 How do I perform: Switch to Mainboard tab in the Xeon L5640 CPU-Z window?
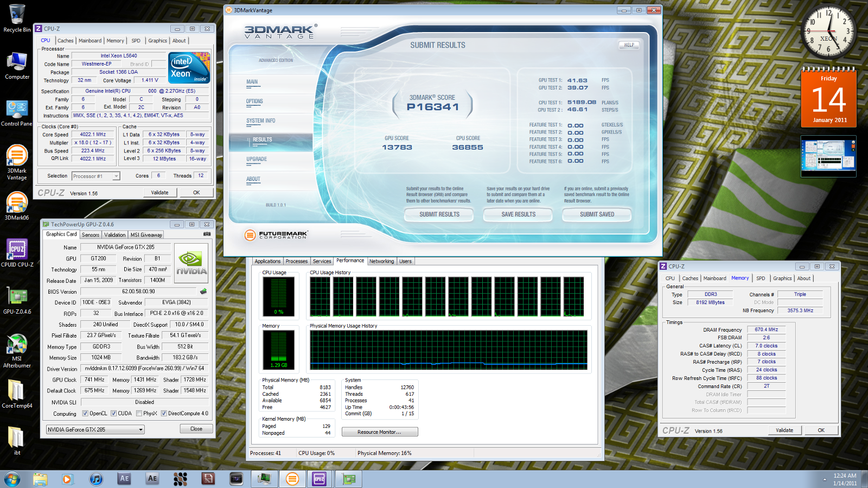pos(90,41)
